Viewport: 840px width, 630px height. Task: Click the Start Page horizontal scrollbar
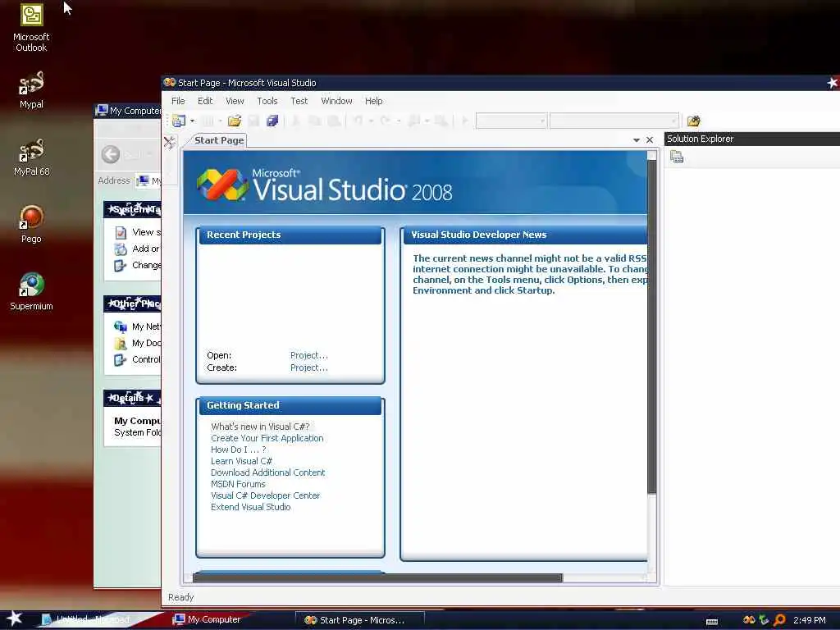[x=377, y=578]
